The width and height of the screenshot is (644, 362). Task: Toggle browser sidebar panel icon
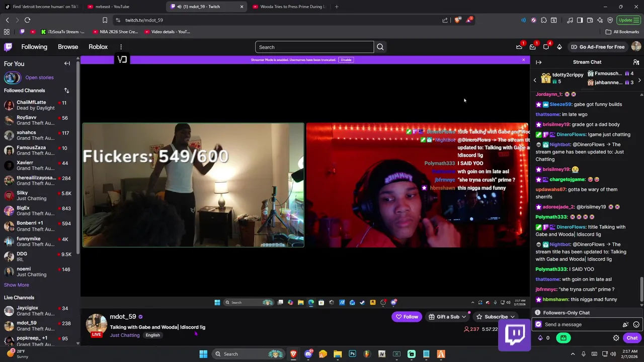580,20
